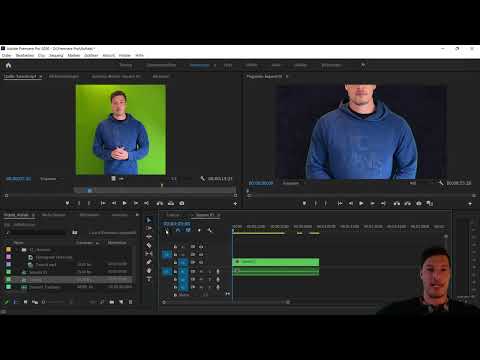Screen dimensions: 480x360
Task: Open the Sequenz menu
Action: tap(56, 55)
